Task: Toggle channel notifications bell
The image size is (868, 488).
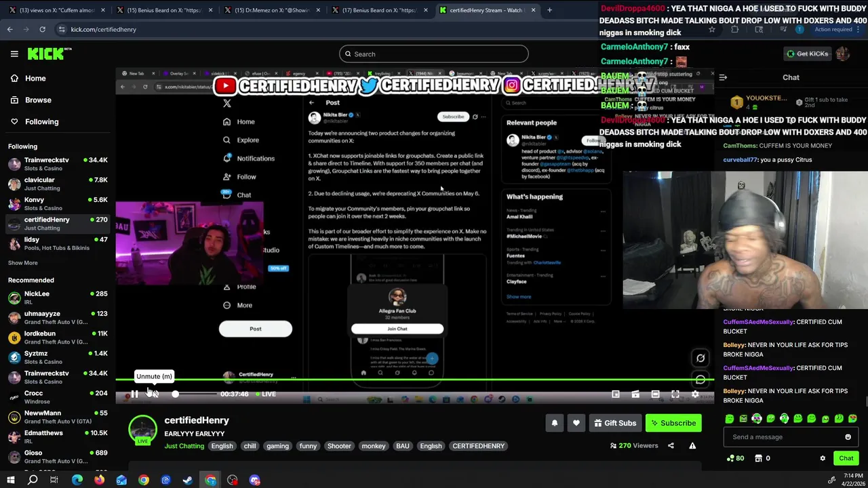Action: 555,423
